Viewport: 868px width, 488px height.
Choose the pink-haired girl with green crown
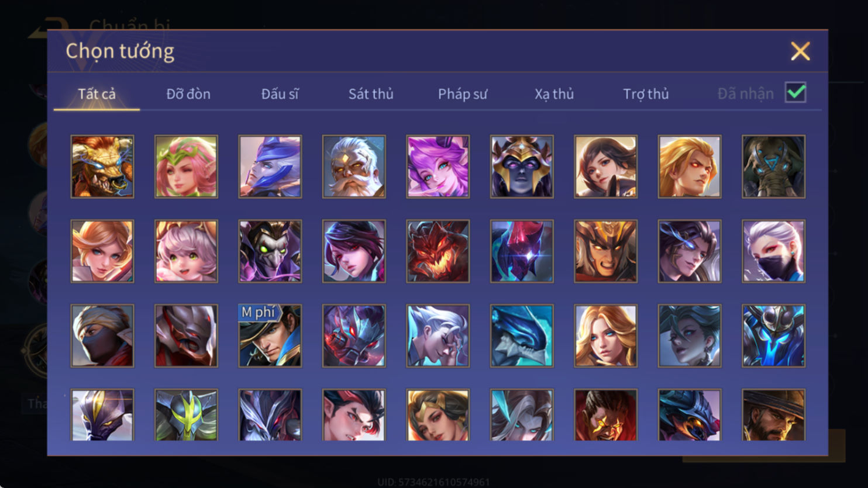[186, 167]
